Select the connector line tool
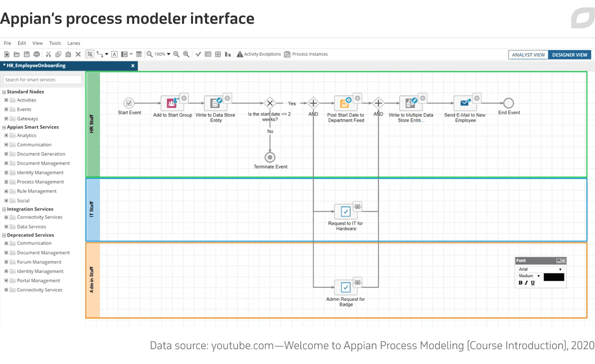This screenshot has width=595, height=364. click(x=100, y=54)
